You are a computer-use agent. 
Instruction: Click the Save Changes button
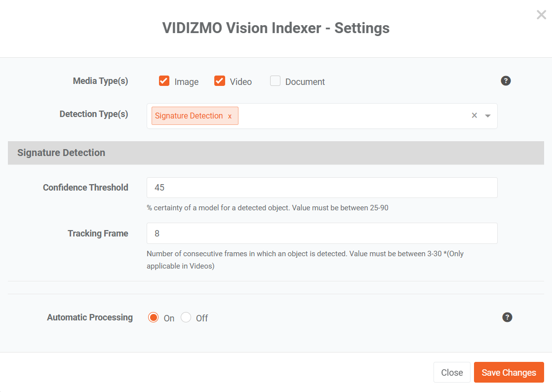[509, 372]
